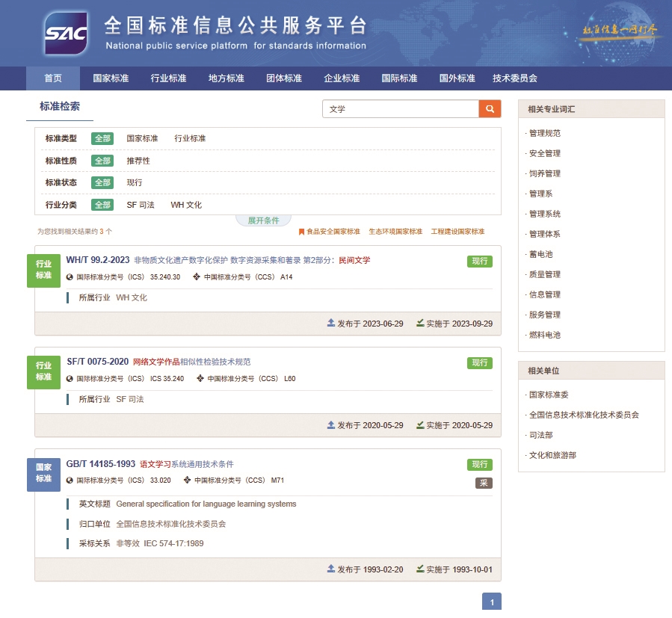Open the 技术委员会 navigation menu item
The height and width of the screenshot is (618, 672).
(x=515, y=78)
